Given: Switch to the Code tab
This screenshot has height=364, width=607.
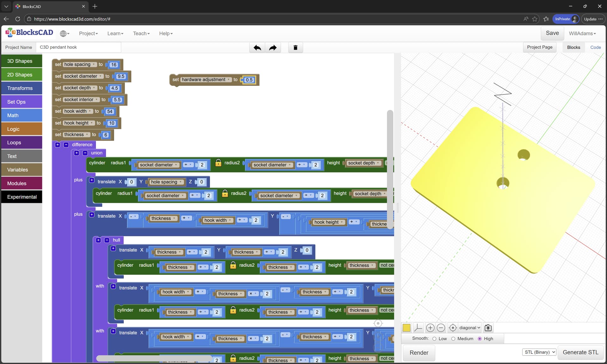Looking at the screenshot, I should tap(595, 47).
